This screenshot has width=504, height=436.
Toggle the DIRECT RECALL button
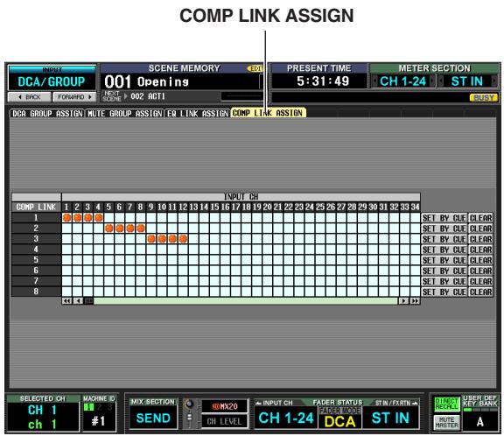point(446,404)
